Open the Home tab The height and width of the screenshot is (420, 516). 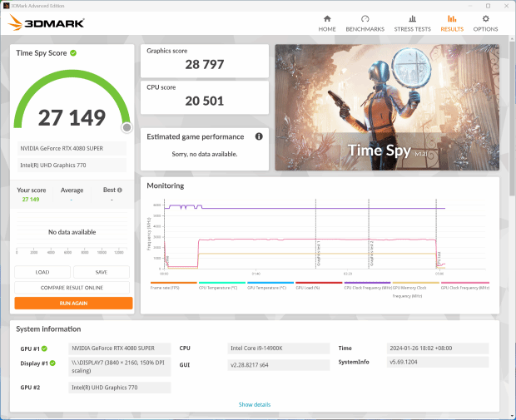pyautogui.click(x=327, y=23)
